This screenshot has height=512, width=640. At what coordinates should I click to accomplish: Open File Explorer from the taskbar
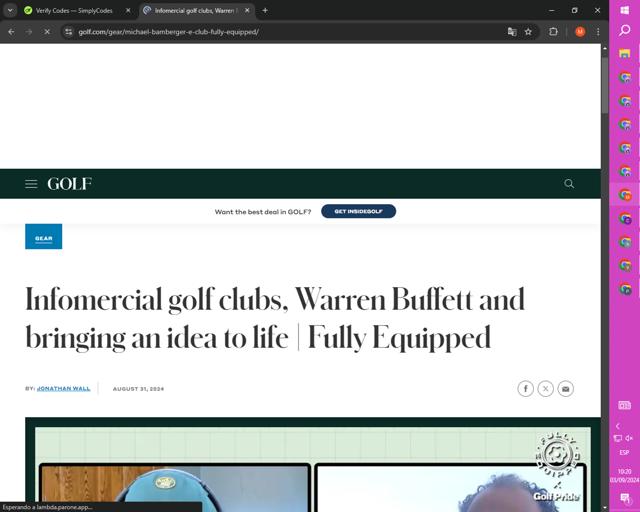tap(624, 53)
